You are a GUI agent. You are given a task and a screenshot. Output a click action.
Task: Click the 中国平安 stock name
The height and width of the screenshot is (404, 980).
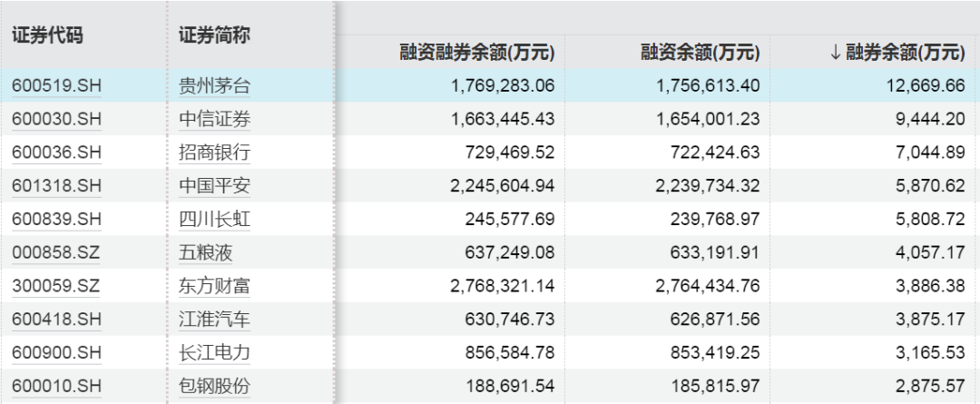214,186
